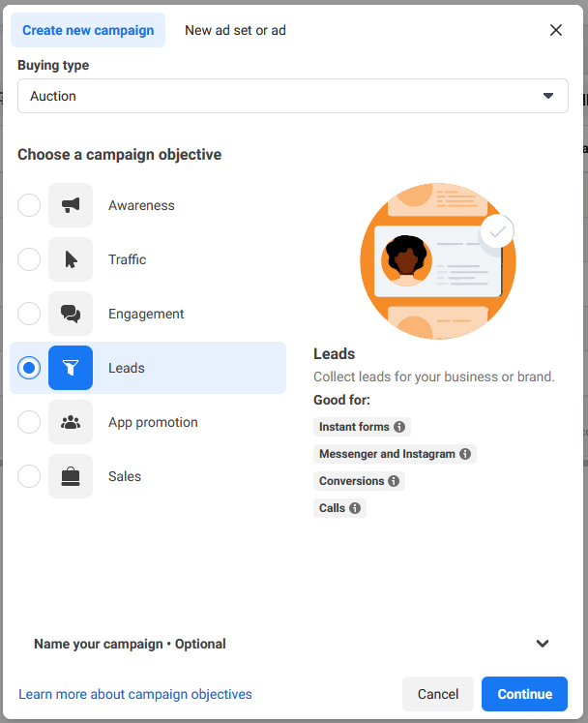
Task: Open the info icon next to Calls
Action: point(355,508)
